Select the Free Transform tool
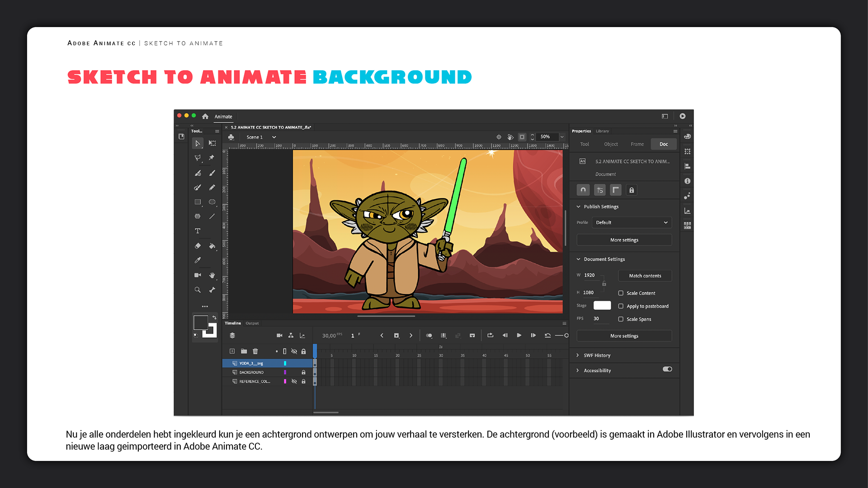Viewport: 868px width, 488px height. point(212,143)
